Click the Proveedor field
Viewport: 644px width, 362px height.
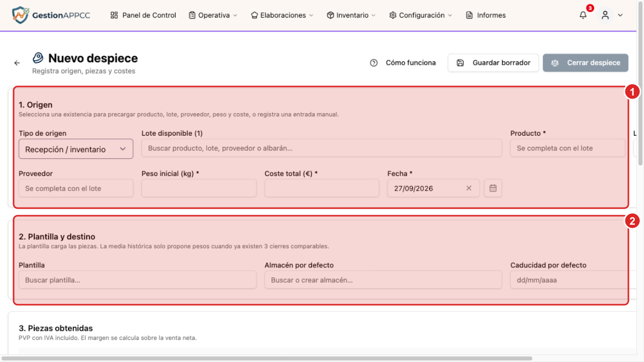click(76, 189)
